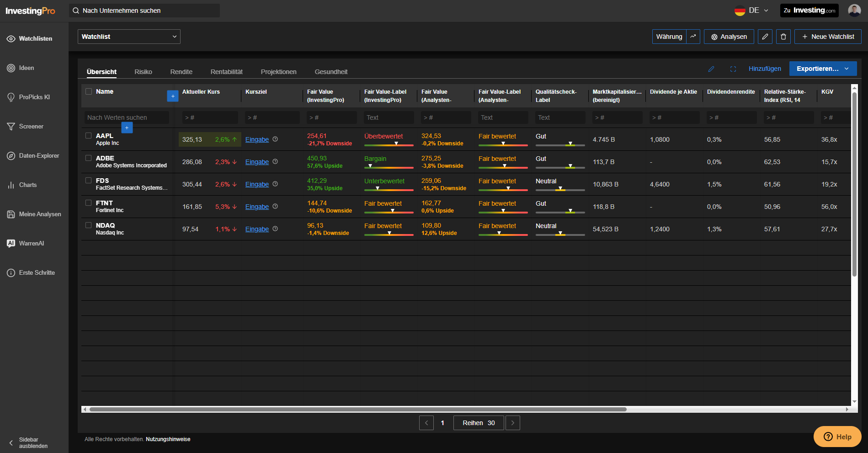The image size is (868, 453).
Task: Click info icon next to NDAQ Eingabe
Action: point(275,229)
